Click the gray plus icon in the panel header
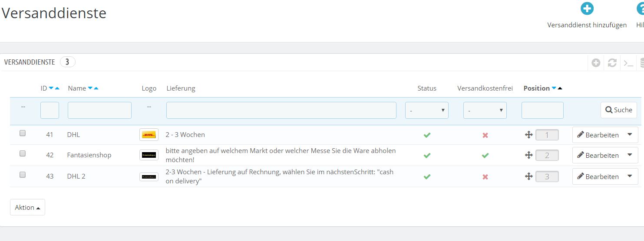Image resolution: width=644 pixels, height=241 pixels. [596, 63]
